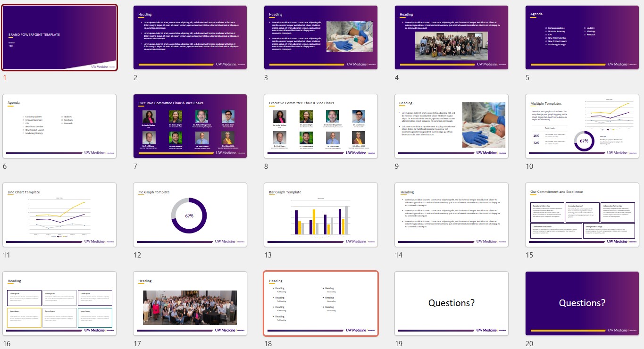This screenshot has height=349, width=644.
Task: Open the Multiple Templates slide
Action: [x=582, y=125]
